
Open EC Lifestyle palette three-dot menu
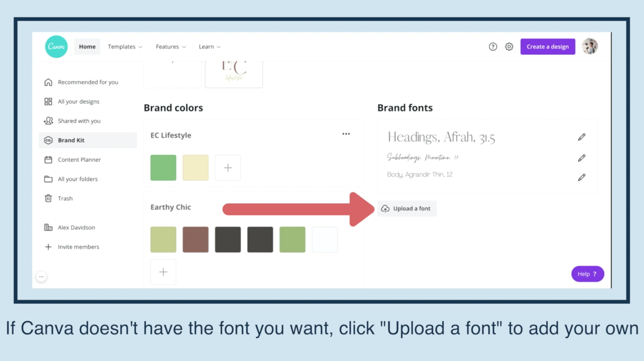[346, 134]
